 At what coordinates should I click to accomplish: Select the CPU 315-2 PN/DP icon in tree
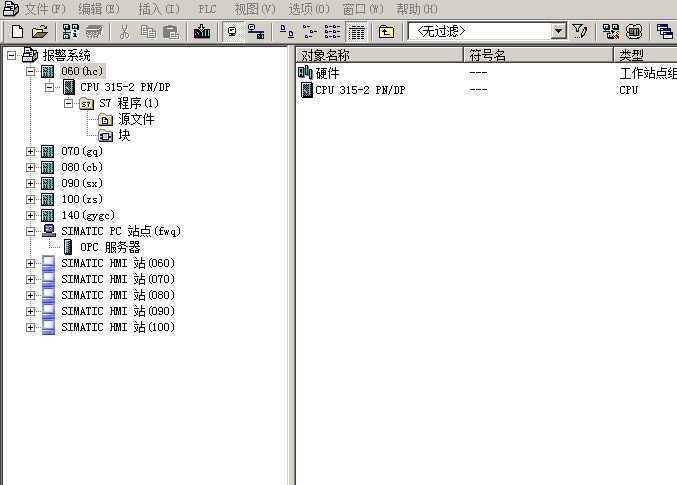click(x=68, y=87)
